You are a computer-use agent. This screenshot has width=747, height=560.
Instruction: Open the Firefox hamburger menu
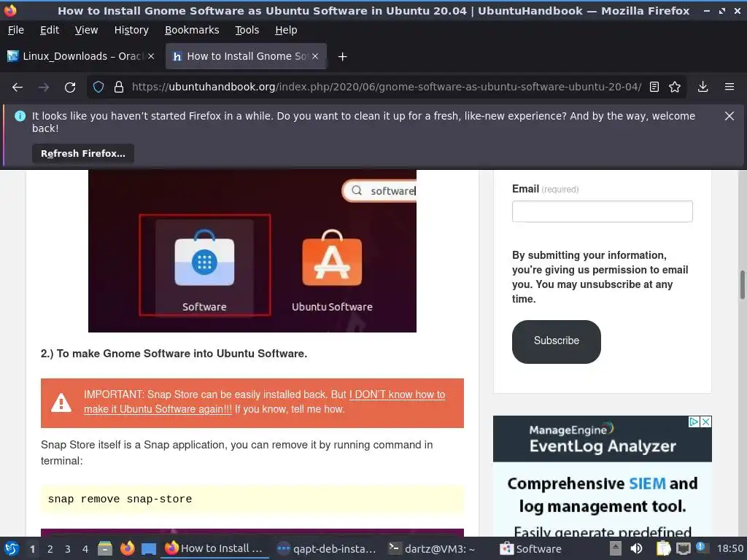pos(729,87)
